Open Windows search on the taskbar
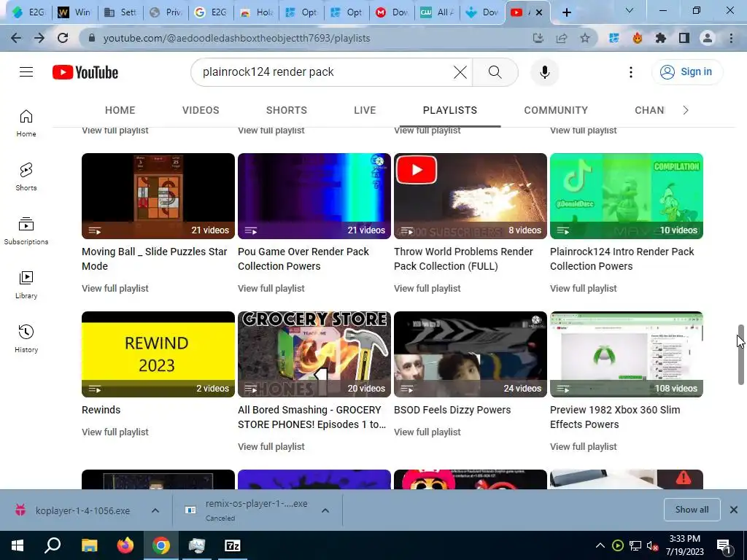The image size is (747, 560). coord(53,545)
